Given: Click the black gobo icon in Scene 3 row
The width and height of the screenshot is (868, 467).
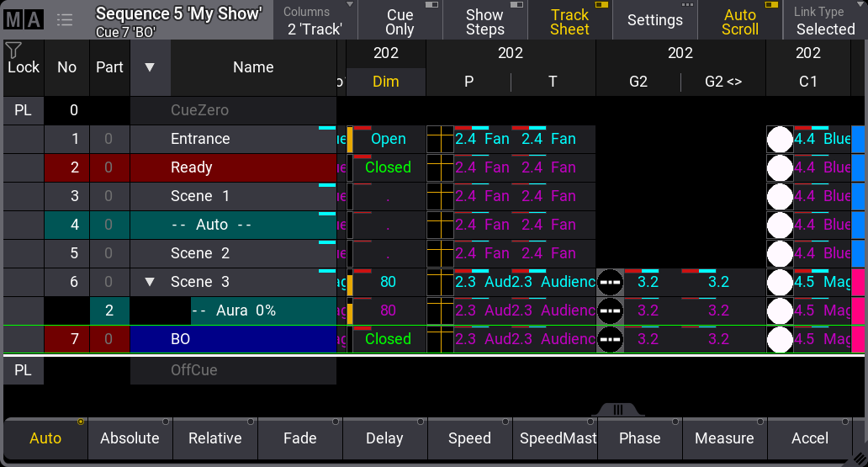Looking at the screenshot, I should coord(611,283).
